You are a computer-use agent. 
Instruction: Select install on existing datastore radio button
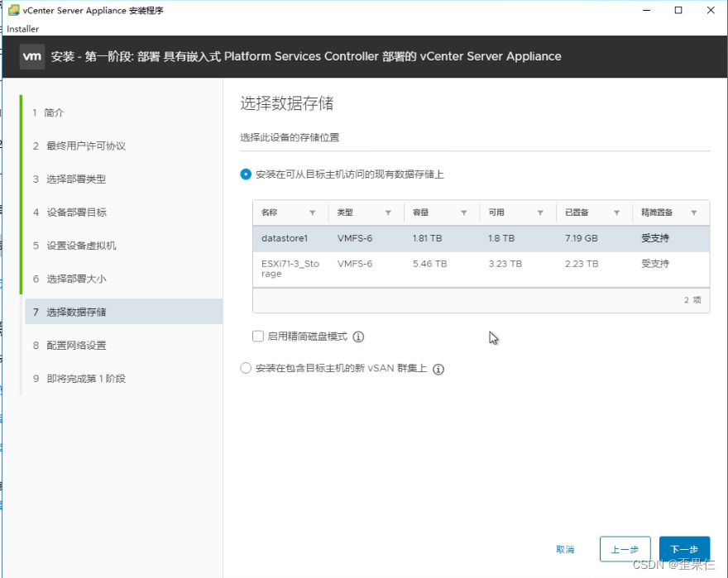click(x=246, y=174)
